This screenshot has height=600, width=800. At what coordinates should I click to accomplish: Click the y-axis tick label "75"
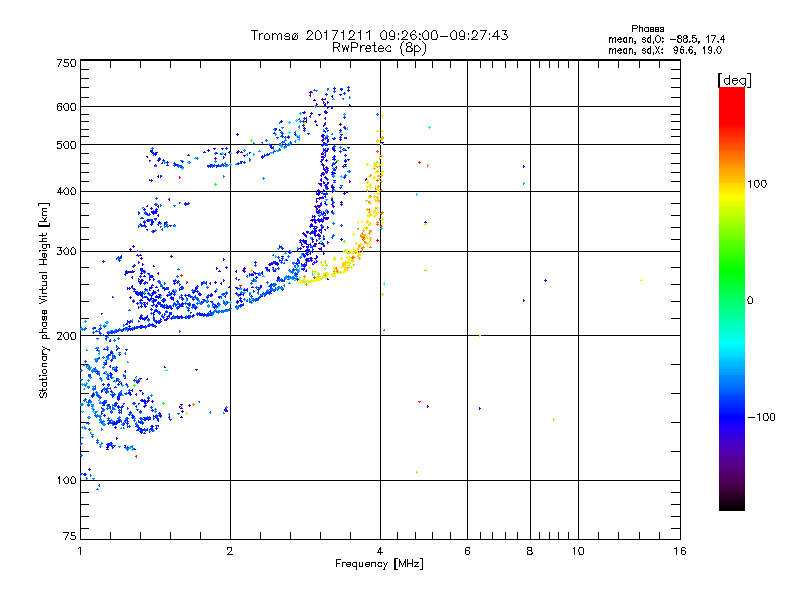pyautogui.click(x=70, y=536)
